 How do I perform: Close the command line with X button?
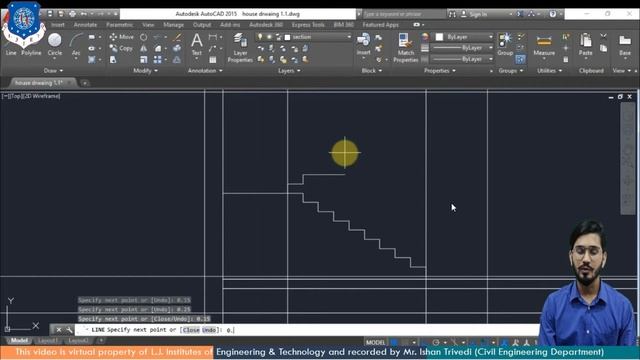[59, 329]
